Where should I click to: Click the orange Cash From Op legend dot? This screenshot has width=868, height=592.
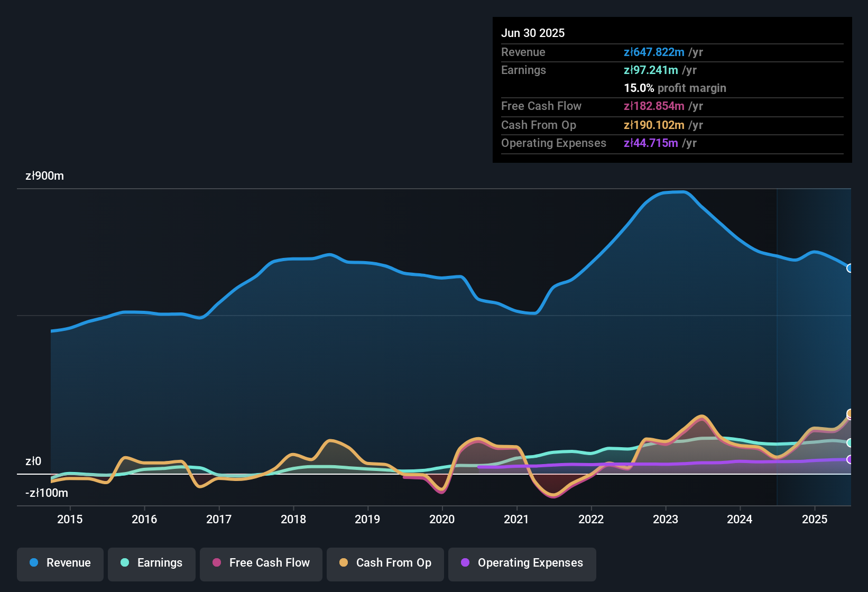point(344,563)
